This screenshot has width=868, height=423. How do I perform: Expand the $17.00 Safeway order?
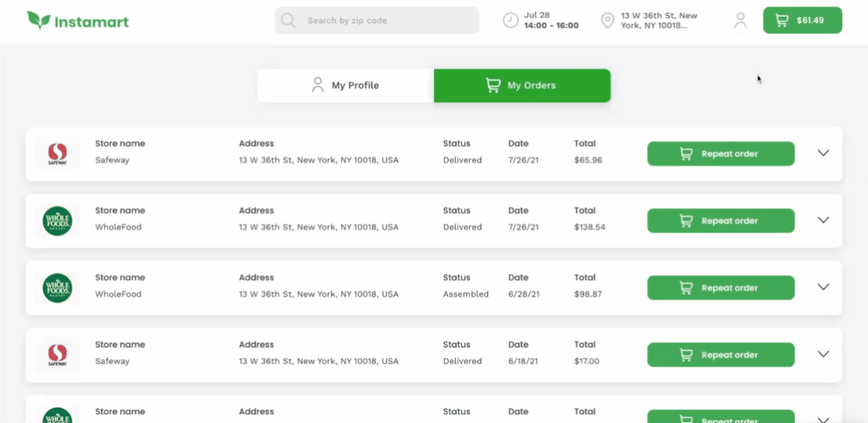(x=823, y=354)
